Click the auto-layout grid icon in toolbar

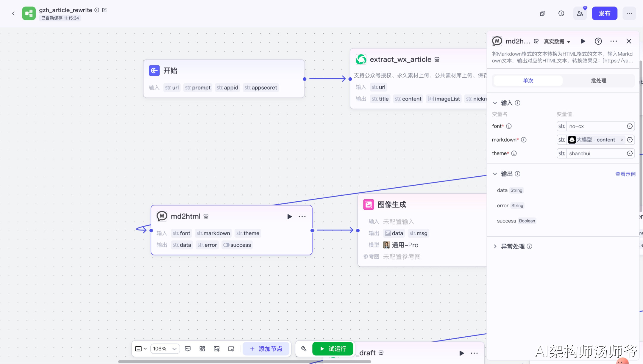point(202,349)
